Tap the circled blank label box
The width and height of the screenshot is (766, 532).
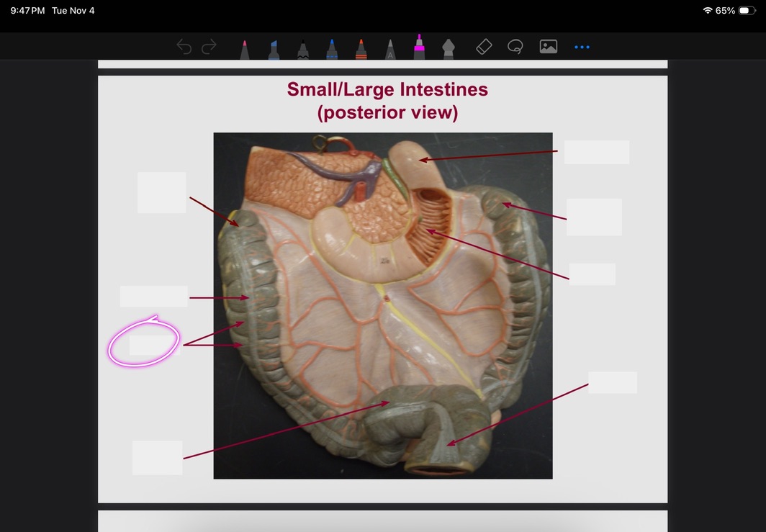[153, 346]
